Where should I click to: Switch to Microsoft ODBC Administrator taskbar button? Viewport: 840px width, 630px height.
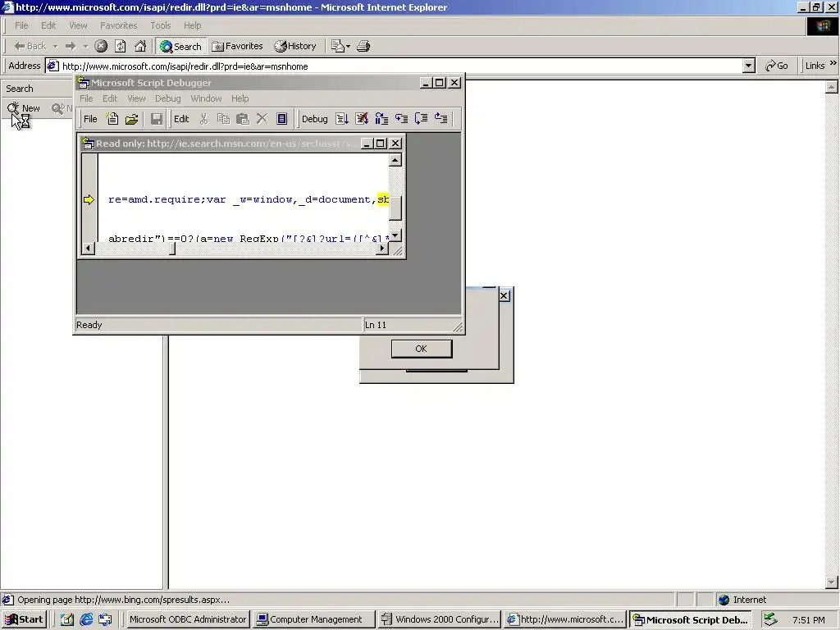coord(188,619)
